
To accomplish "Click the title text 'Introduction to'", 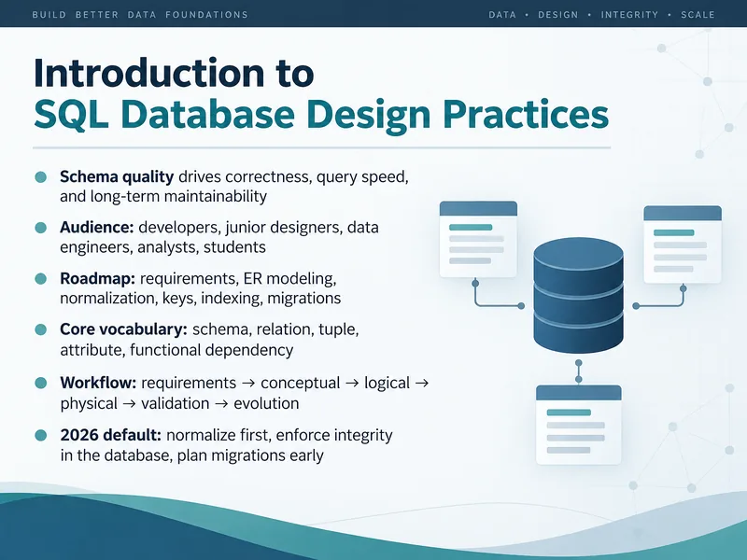I will pos(174,73).
